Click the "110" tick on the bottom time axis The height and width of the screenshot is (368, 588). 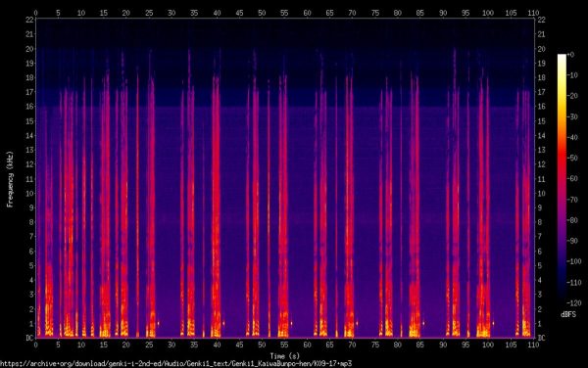pyautogui.click(x=533, y=345)
